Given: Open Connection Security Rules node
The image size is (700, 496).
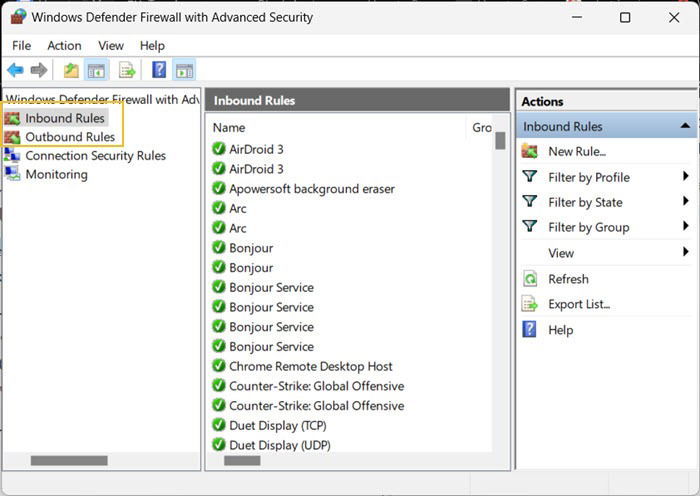Looking at the screenshot, I should click(x=96, y=156).
